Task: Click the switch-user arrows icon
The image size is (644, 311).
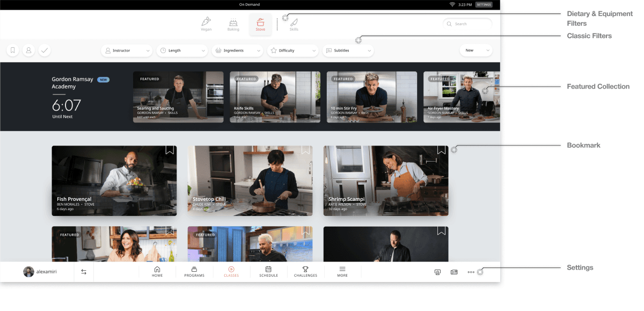Action: [84, 272]
